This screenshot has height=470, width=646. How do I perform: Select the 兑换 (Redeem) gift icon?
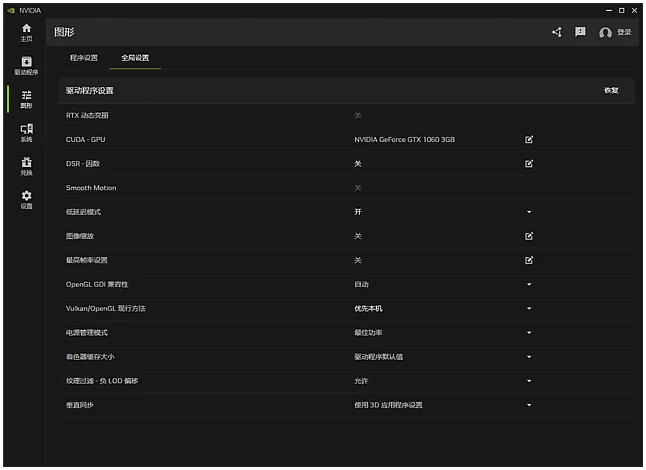pos(26,166)
